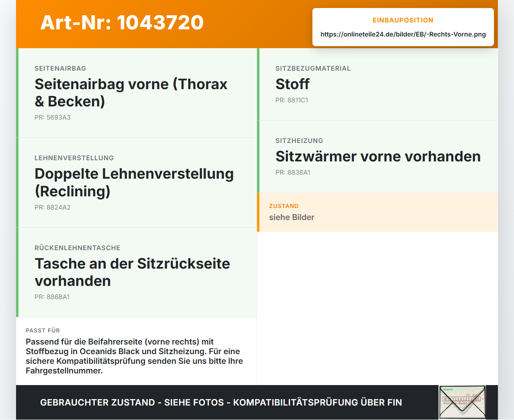
Task: Click the SITZBEZUGMATERIAL label
Action: 313,68
